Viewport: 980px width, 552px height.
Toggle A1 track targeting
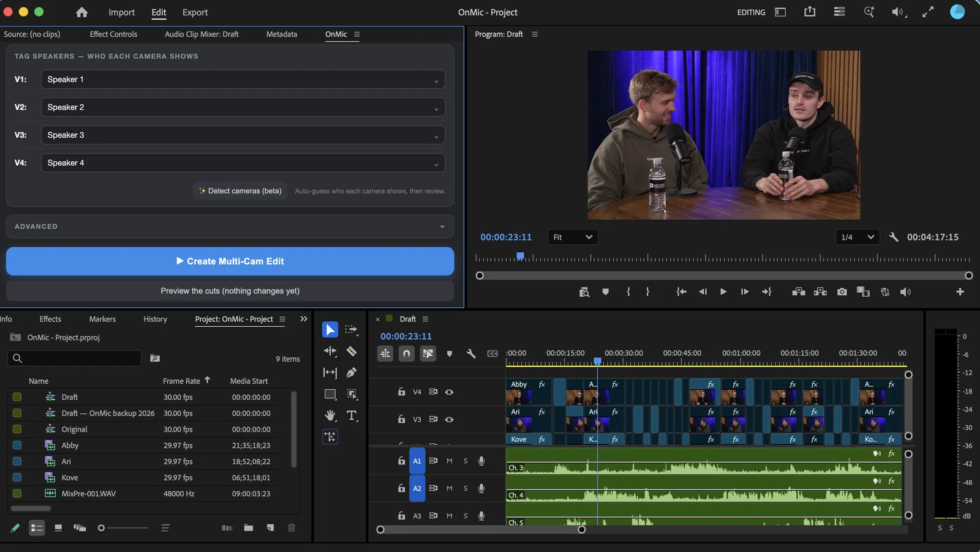point(417,461)
